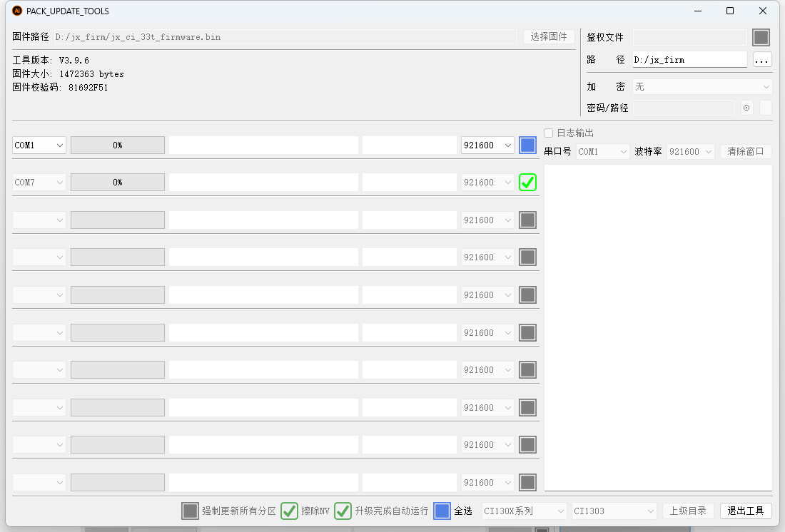Toggle the 擦除NV checkbox
The image size is (785, 532).
click(x=289, y=511)
